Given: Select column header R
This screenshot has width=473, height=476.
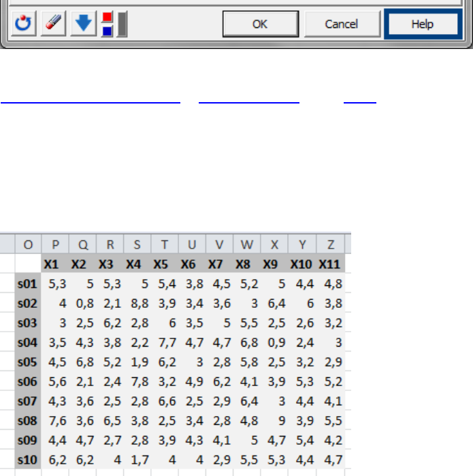Looking at the screenshot, I should click(x=110, y=244).
